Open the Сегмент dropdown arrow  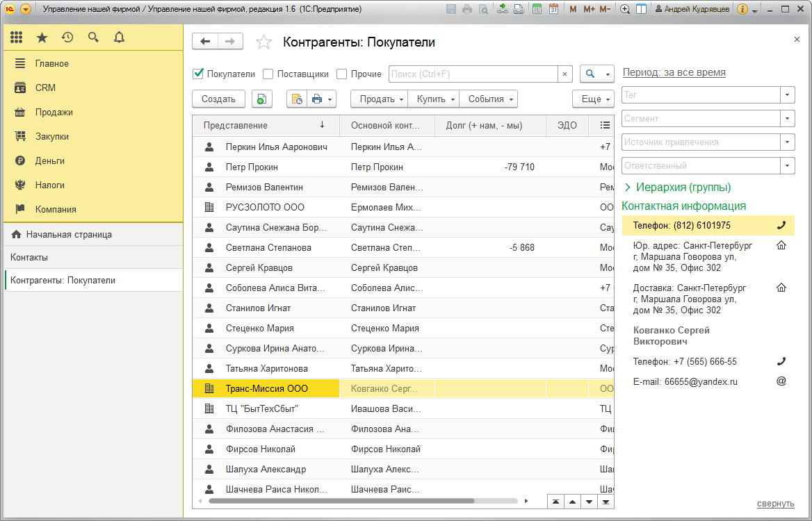[x=787, y=119]
